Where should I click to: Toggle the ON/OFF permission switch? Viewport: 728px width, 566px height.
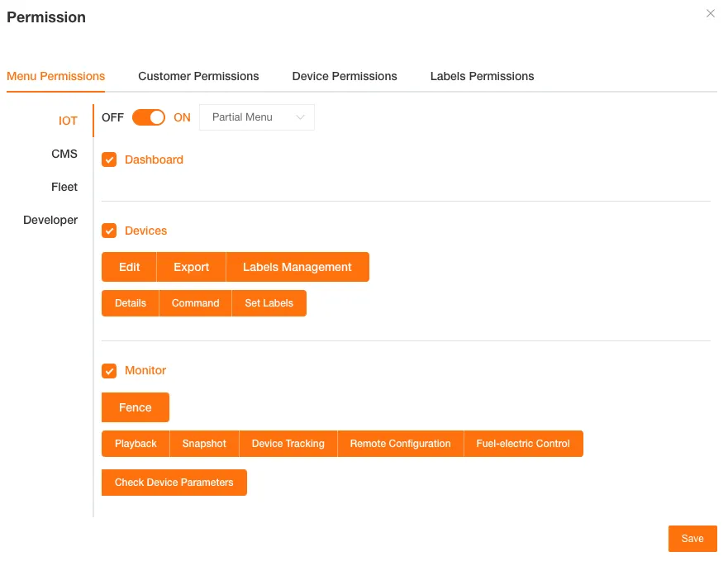148,117
